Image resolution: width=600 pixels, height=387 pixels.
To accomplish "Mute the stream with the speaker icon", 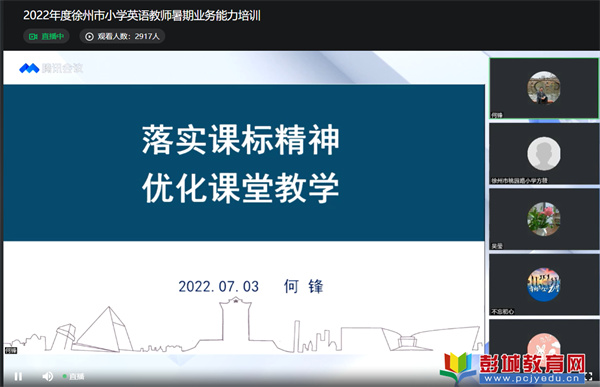I will (x=47, y=377).
